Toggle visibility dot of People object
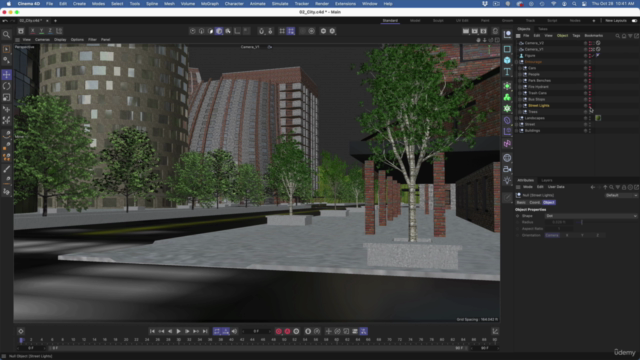The height and width of the screenshot is (360, 640). tap(590, 74)
